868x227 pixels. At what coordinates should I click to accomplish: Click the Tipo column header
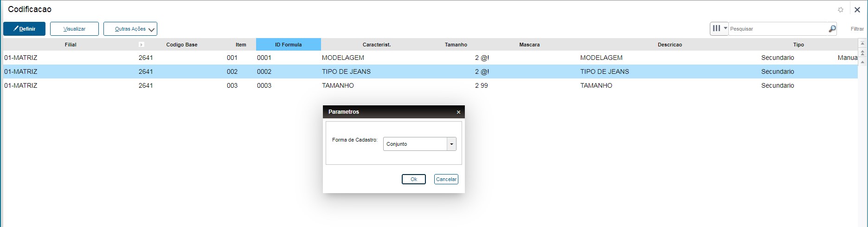pyautogui.click(x=798, y=45)
